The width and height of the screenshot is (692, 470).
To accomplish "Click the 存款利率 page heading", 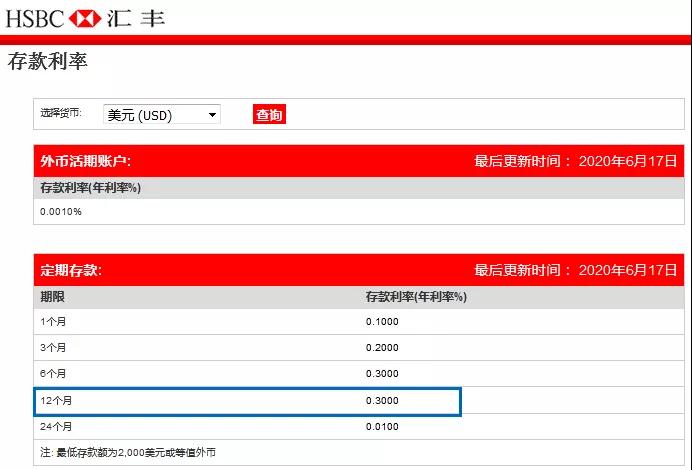I will (48, 62).
